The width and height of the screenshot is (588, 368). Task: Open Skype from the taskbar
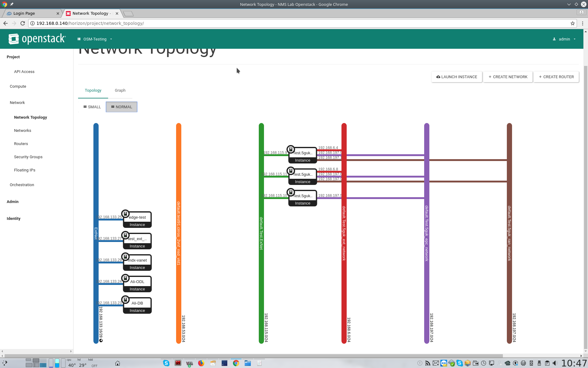coord(166,363)
